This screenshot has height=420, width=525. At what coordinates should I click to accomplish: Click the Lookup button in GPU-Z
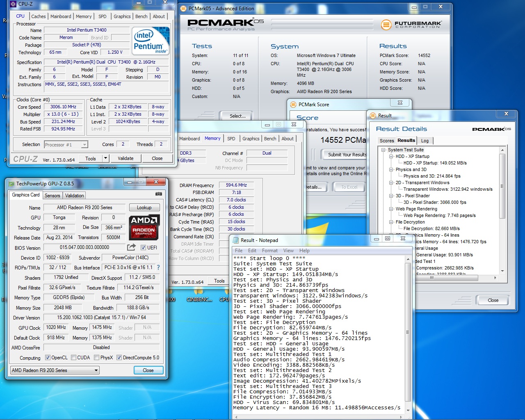tap(144, 208)
